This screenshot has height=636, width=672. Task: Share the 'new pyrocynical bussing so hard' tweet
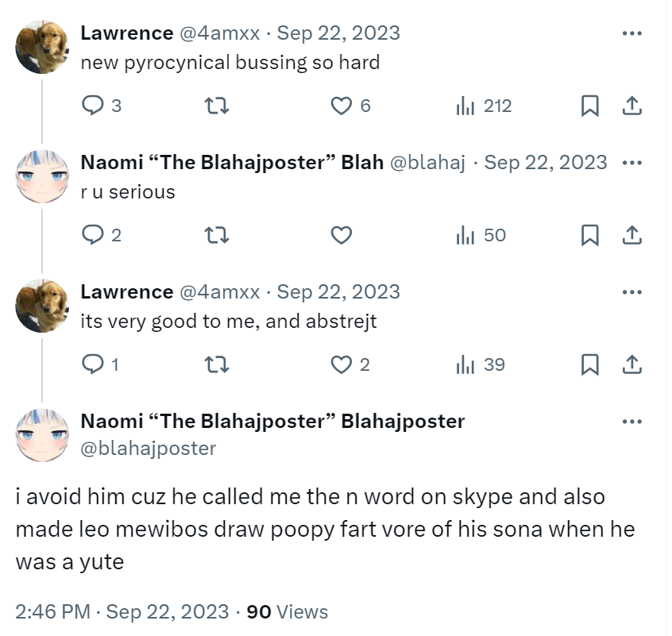click(x=631, y=106)
